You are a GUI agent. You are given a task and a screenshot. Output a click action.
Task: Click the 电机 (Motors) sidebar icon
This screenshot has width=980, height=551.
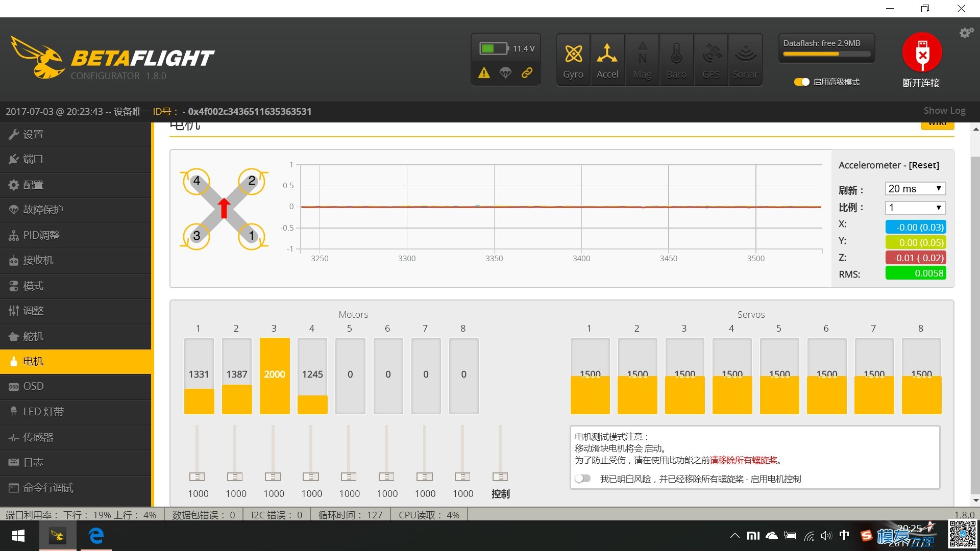[14, 361]
